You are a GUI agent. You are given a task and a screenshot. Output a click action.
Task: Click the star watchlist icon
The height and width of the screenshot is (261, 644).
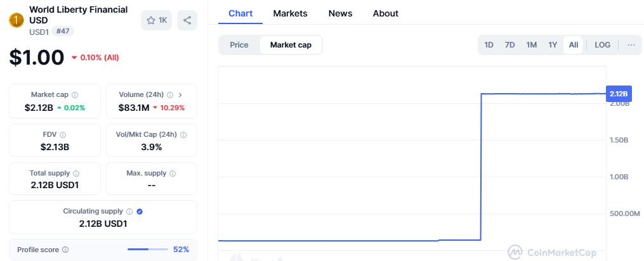(151, 20)
